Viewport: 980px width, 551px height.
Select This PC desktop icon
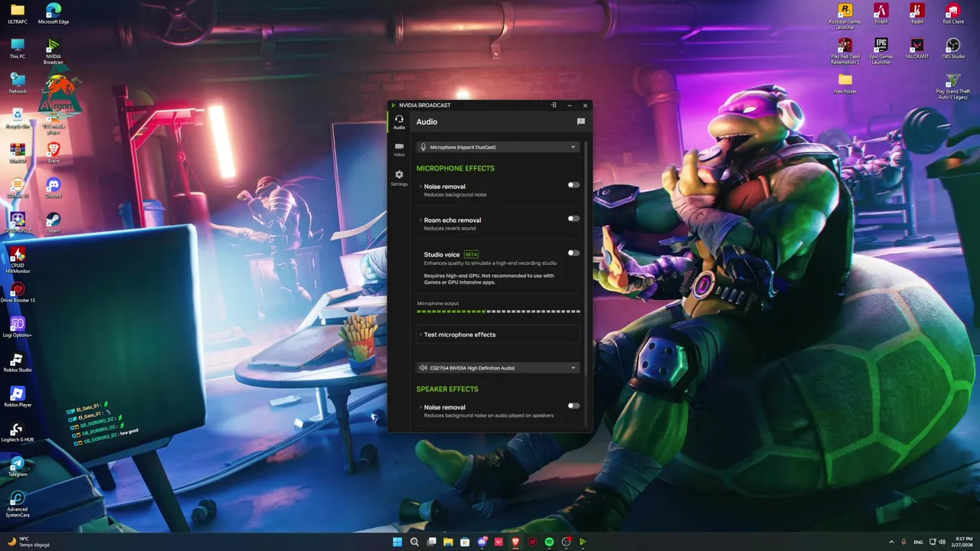coord(17,48)
